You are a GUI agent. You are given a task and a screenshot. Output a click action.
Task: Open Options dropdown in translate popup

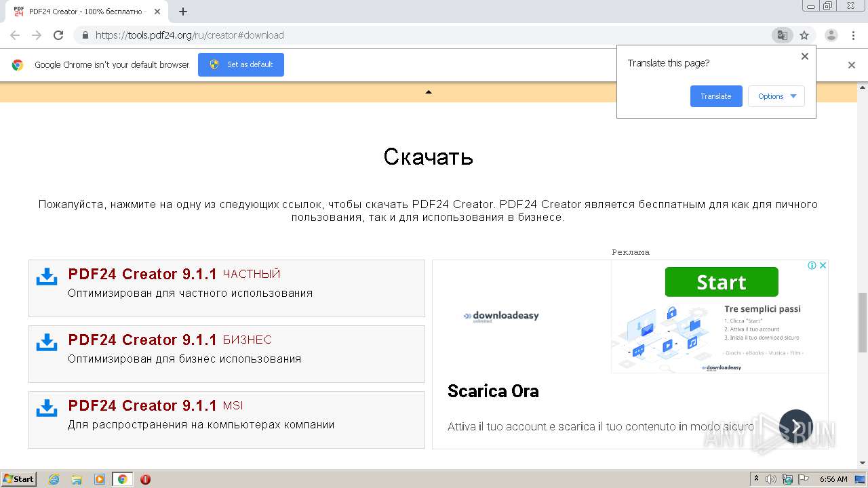coord(776,96)
